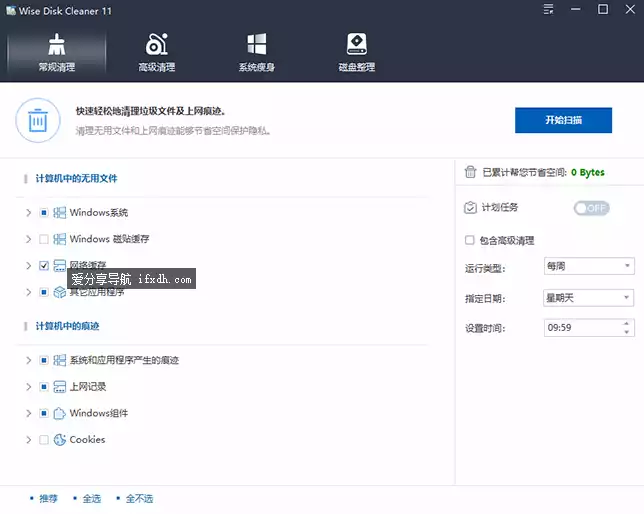Start scan with 开始扫描 button
Image resolution: width=644 pixels, height=514 pixels.
563,120
